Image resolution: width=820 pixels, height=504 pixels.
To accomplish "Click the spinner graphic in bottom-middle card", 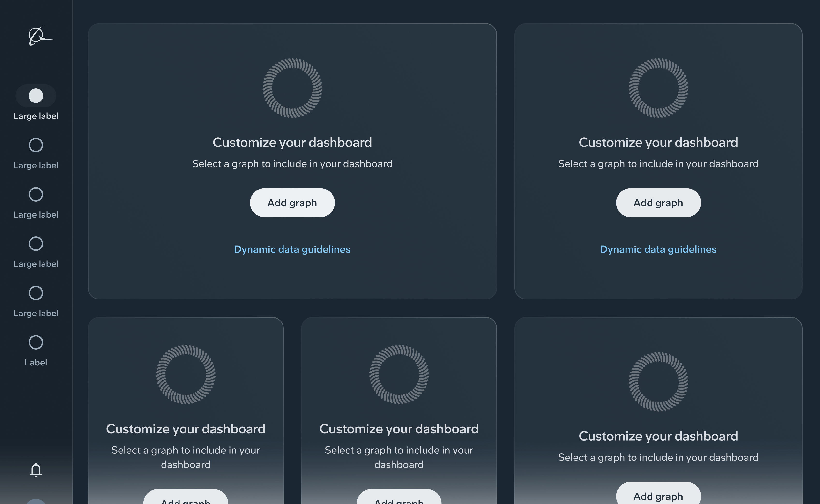I will [x=399, y=374].
